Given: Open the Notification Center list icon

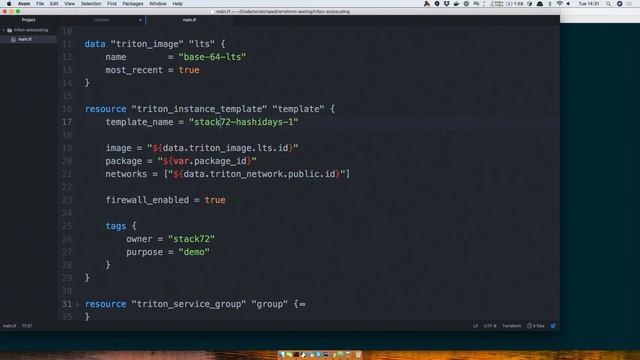Looking at the screenshot, I should coord(630,4).
